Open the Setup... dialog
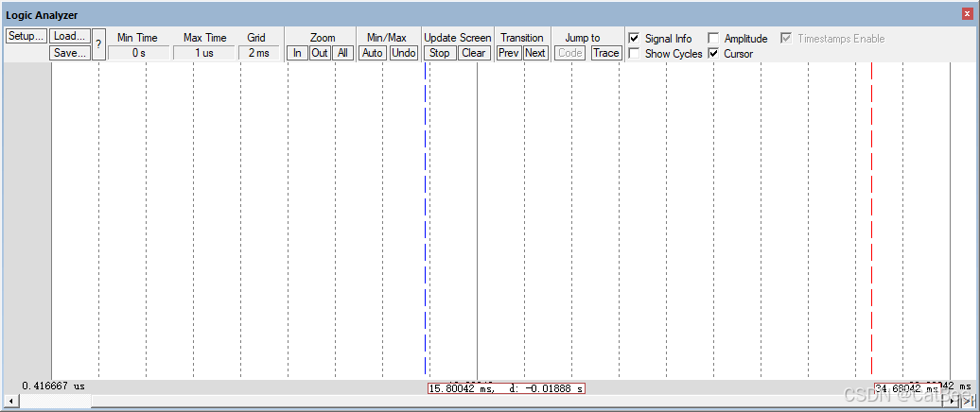980x412 pixels. (x=26, y=36)
